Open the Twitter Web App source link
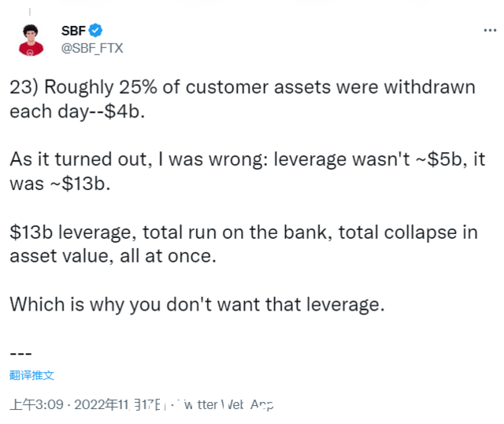 coord(227,404)
